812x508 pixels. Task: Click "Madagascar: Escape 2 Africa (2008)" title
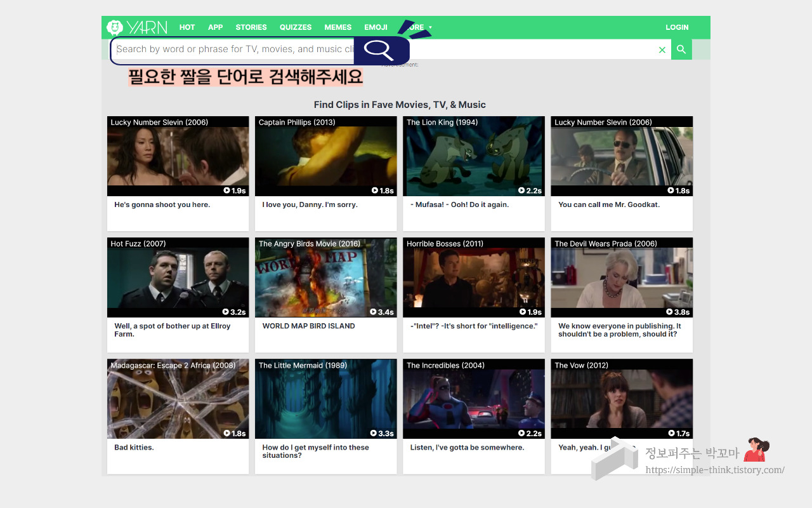pyautogui.click(x=173, y=365)
